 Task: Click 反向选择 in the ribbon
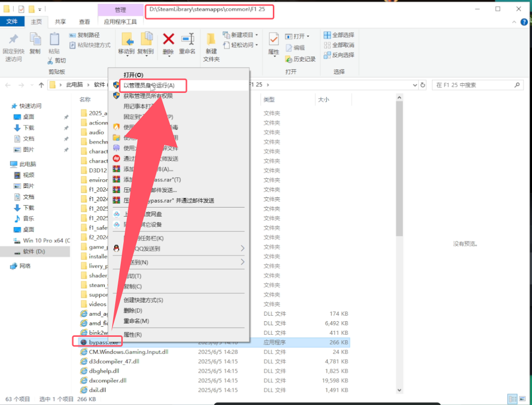point(338,55)
